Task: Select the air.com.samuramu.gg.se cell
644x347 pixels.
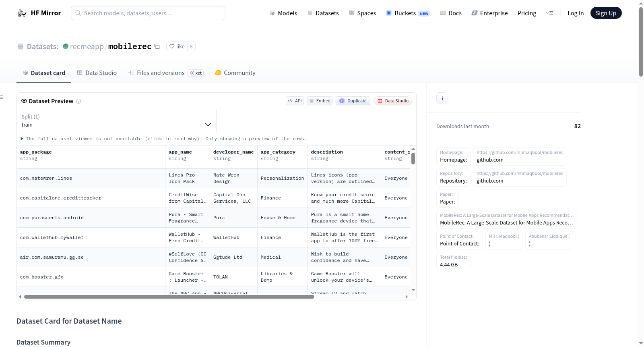Action: tap(91, 258)
